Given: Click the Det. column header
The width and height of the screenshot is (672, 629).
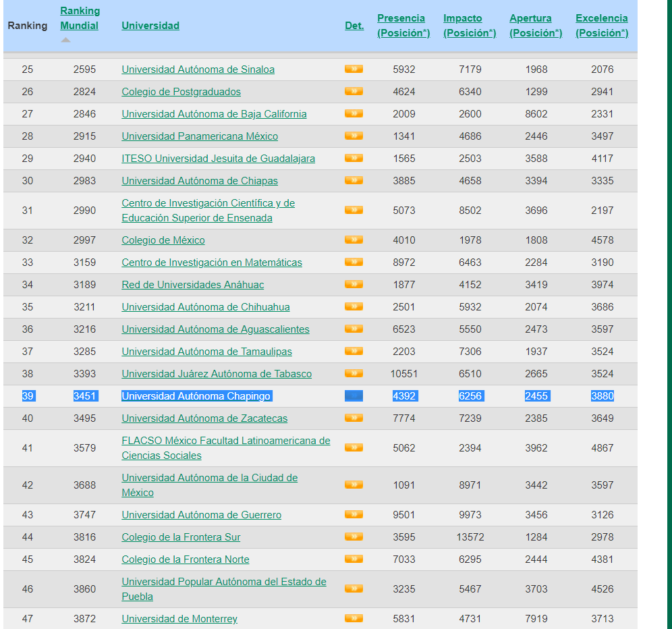Looking at the screenshot, I should click(354, 25).
